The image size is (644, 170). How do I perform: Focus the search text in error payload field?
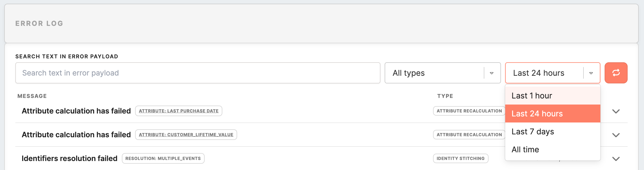click(x=197, y=73)
